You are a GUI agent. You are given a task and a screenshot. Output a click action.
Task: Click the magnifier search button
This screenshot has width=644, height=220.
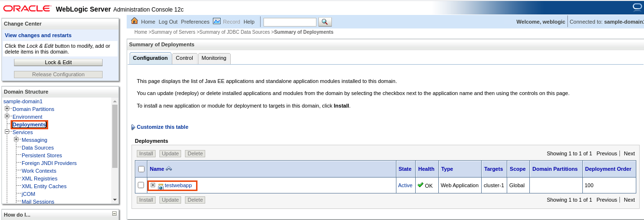coord(325,22)
